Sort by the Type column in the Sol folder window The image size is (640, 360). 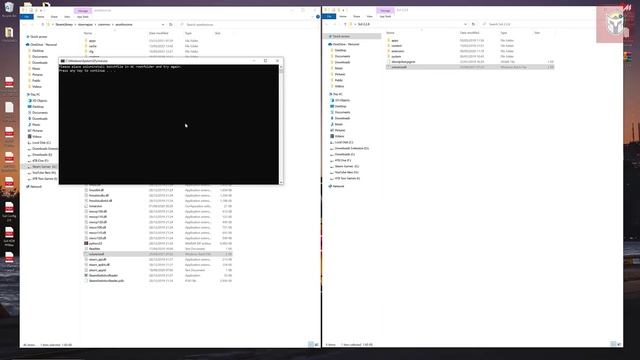point(504,33)
